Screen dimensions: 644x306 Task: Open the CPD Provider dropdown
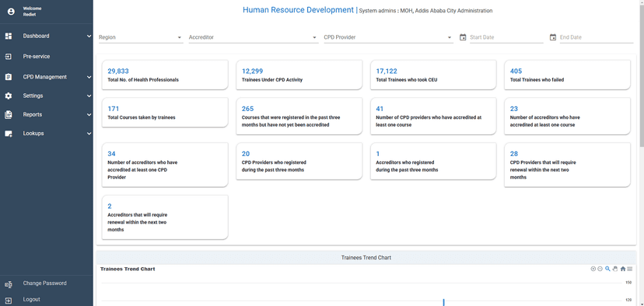pos(388,37)
